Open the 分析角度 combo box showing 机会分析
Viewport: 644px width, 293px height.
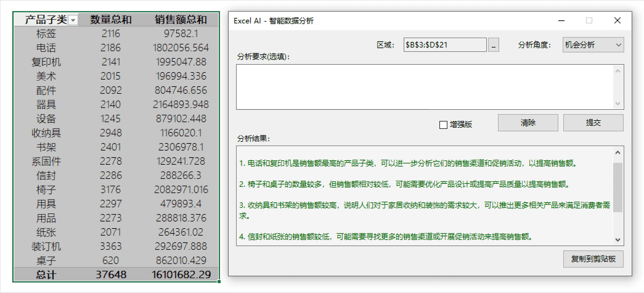pos(593,45)
